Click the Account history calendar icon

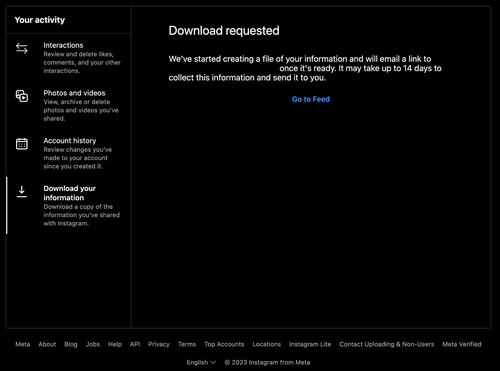pyautogui.click(x=22, y=144)
